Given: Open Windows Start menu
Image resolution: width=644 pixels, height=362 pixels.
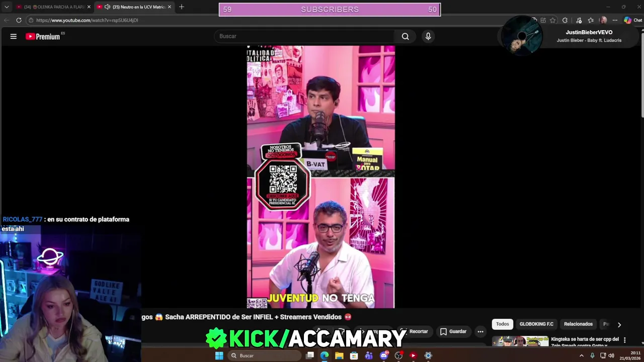Looking at the screenshot, I should coord(219,355).
